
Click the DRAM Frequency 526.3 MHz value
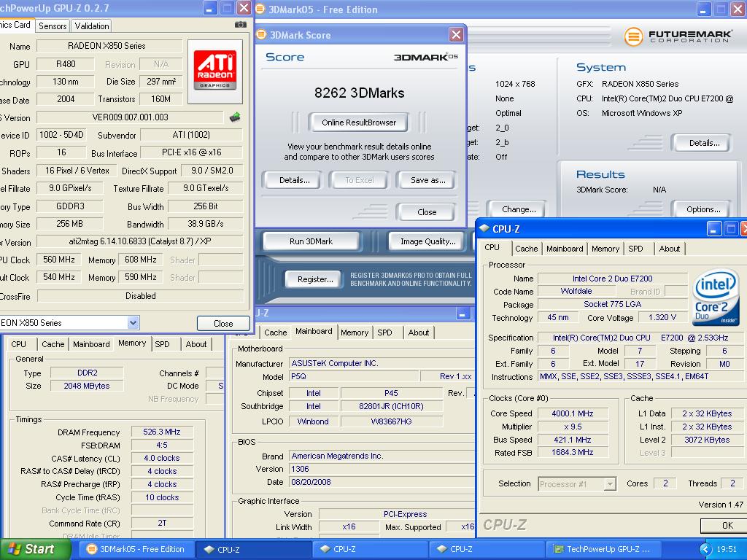click(x=162, y=432)
